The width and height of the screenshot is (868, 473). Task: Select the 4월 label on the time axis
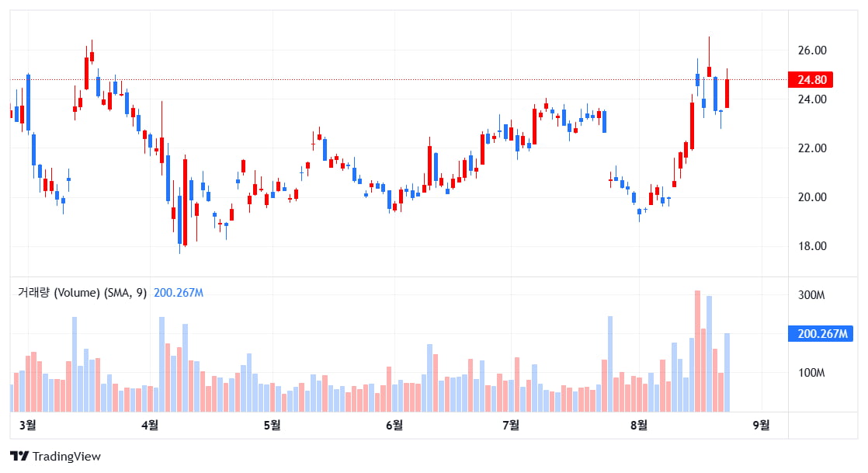(150, 424)
